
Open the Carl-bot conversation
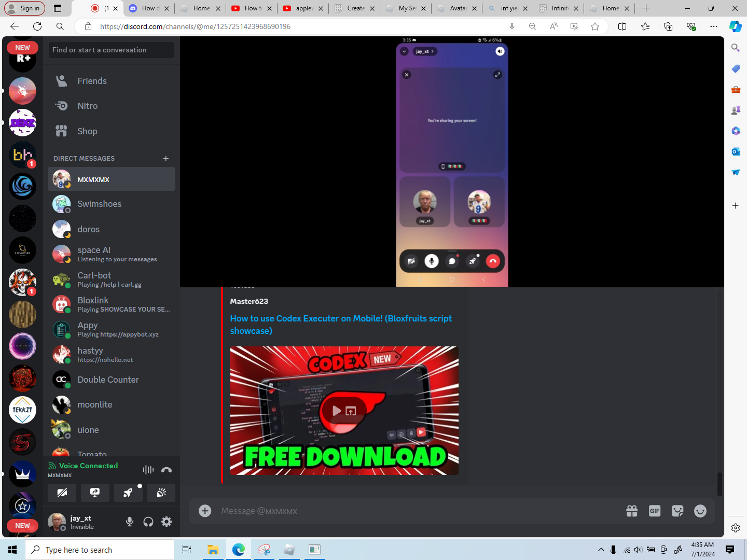tap(112, 279)
